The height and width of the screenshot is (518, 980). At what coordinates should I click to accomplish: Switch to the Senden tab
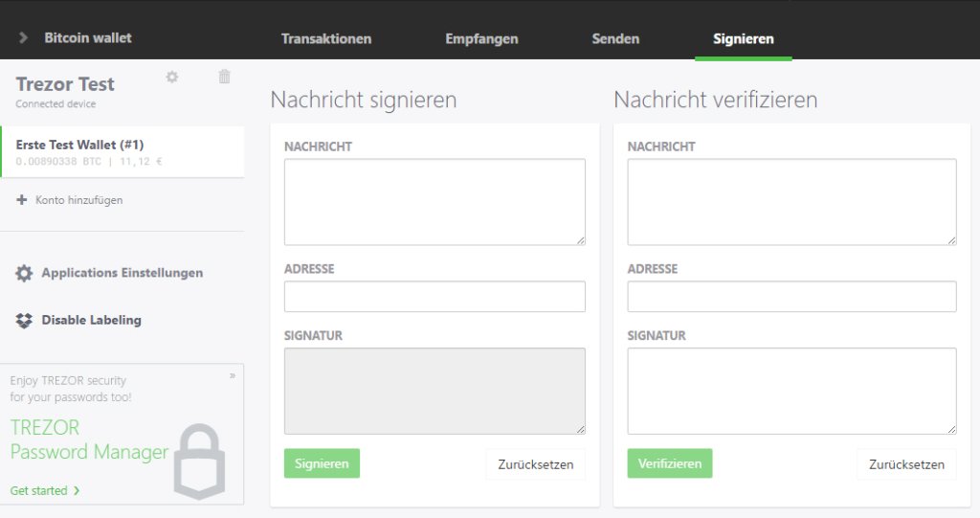[x=615, y=39]
